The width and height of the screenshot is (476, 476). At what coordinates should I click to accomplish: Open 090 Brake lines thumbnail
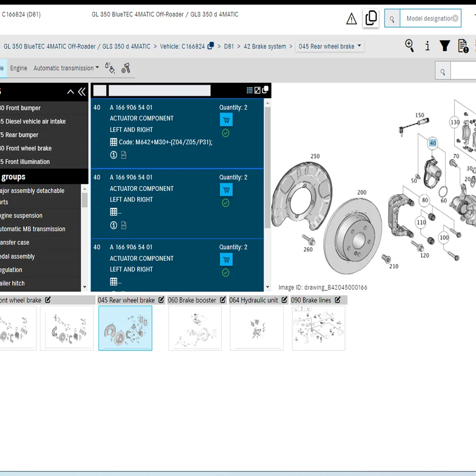318,328
